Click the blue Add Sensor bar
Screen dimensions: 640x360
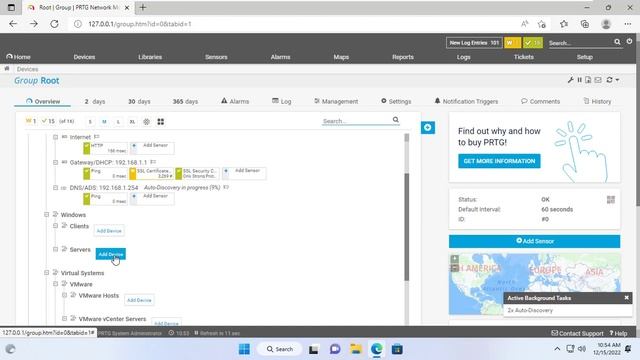point(534,241)
